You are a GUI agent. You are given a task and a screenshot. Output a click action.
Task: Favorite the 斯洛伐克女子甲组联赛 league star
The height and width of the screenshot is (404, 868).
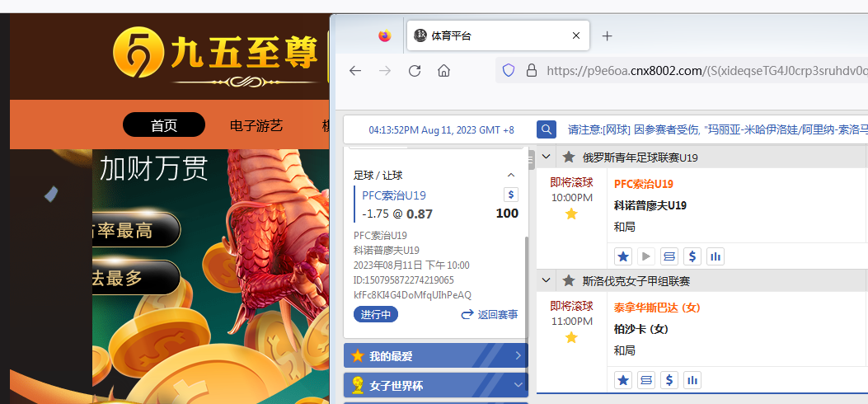tap(569, 281)
